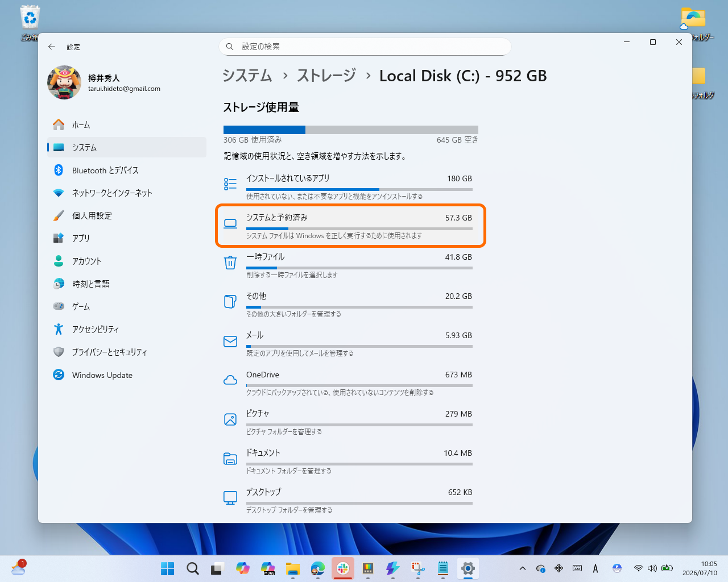Click the 306 GB 使用済み label

(x=253, y=140)
